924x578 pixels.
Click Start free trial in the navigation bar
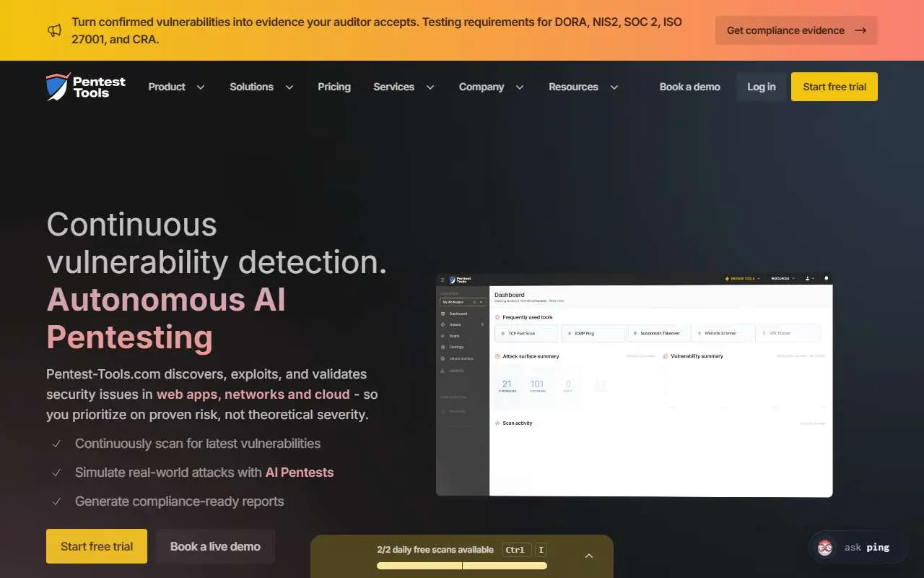(834, 87)
